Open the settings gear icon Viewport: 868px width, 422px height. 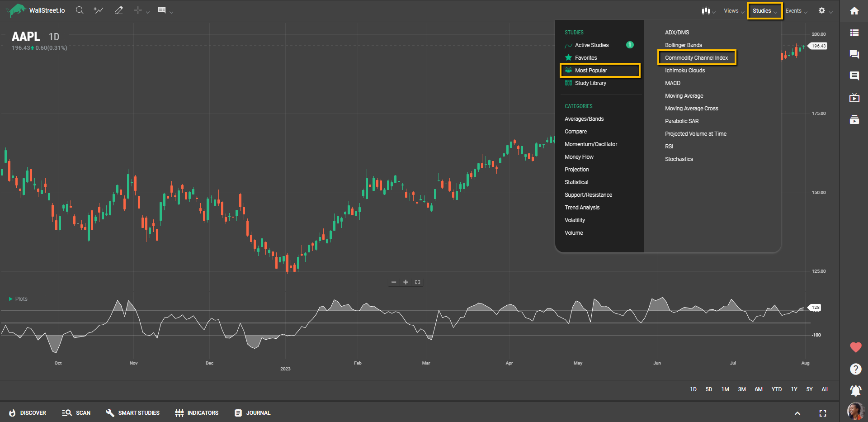coord(821,10)
